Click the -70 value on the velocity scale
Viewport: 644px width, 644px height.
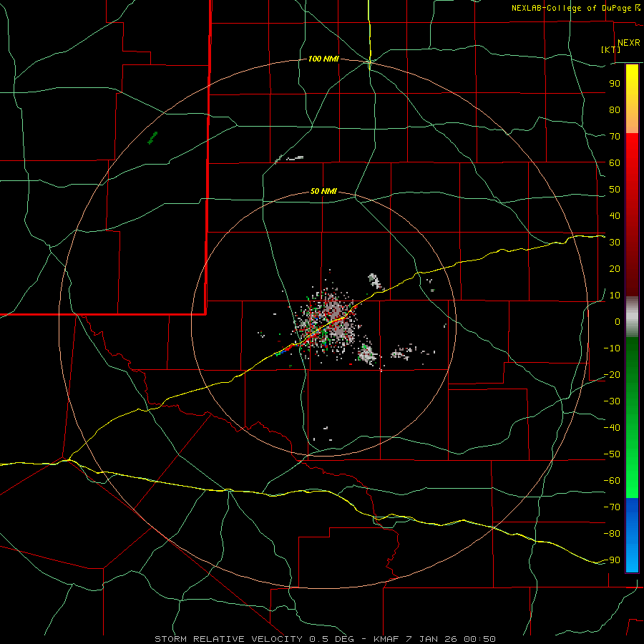coord(612,507)
